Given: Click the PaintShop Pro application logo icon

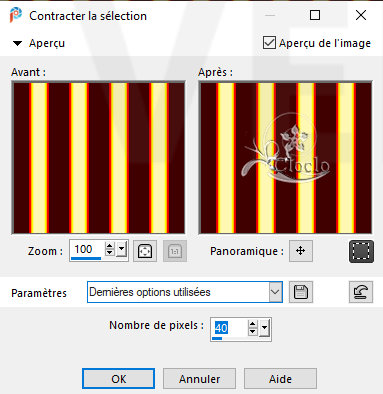Looking at the screenshot, I should click(x=15, y=15).
